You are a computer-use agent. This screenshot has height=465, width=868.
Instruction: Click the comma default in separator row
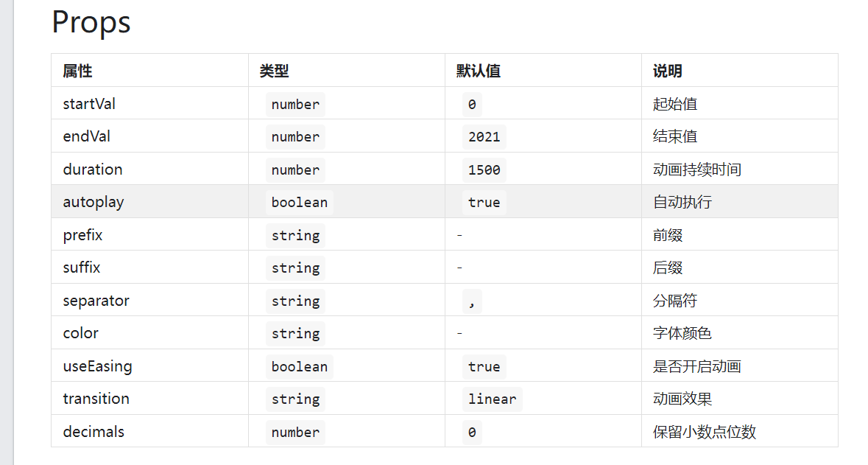[471, 301]
